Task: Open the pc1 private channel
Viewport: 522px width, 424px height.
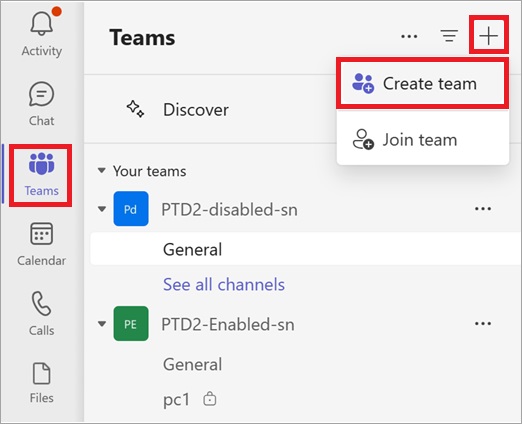Action: pyautogui.click(x=176, y=399)
